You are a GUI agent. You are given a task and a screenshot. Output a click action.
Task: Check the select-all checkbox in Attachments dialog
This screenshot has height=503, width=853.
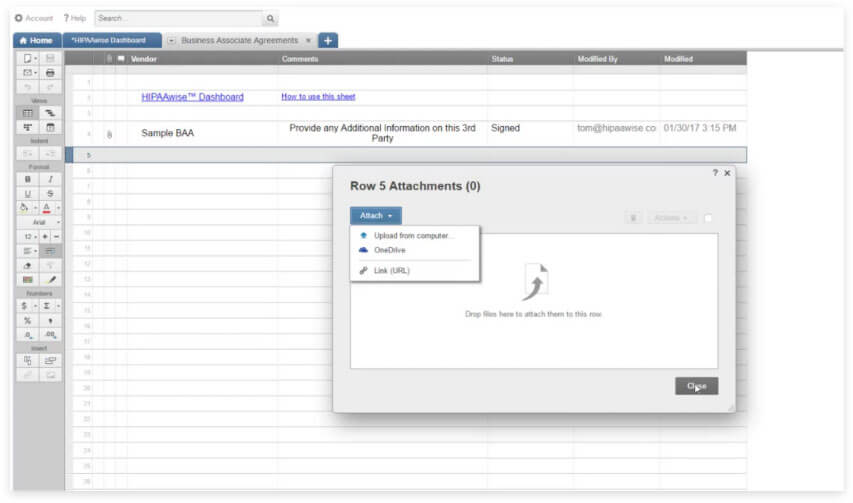[708, 218]
